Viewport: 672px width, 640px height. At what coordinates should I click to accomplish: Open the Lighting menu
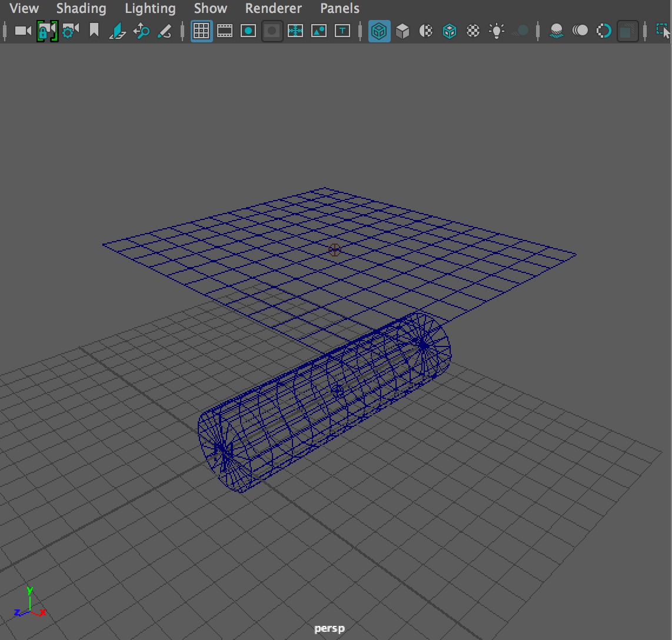click(151, 8)
